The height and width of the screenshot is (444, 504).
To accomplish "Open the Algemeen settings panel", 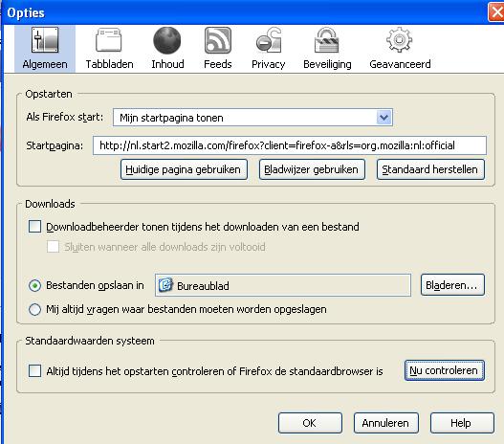I will click(x=45, y=49).
